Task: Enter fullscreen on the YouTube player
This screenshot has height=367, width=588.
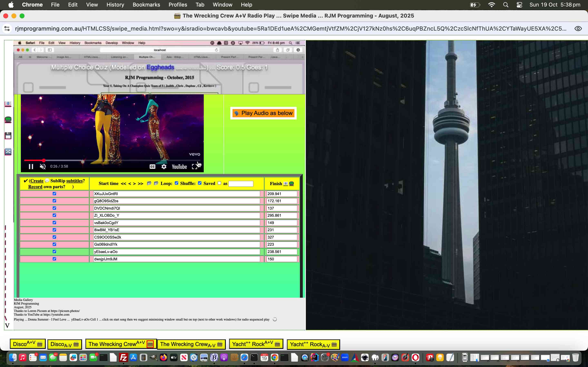Action: click(194, 167)
